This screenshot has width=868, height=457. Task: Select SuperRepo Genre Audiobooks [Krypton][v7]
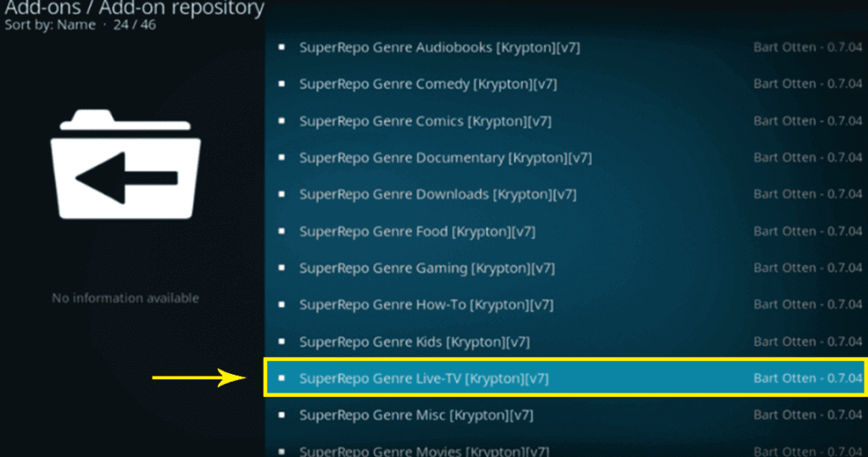(x=566, y=47)
